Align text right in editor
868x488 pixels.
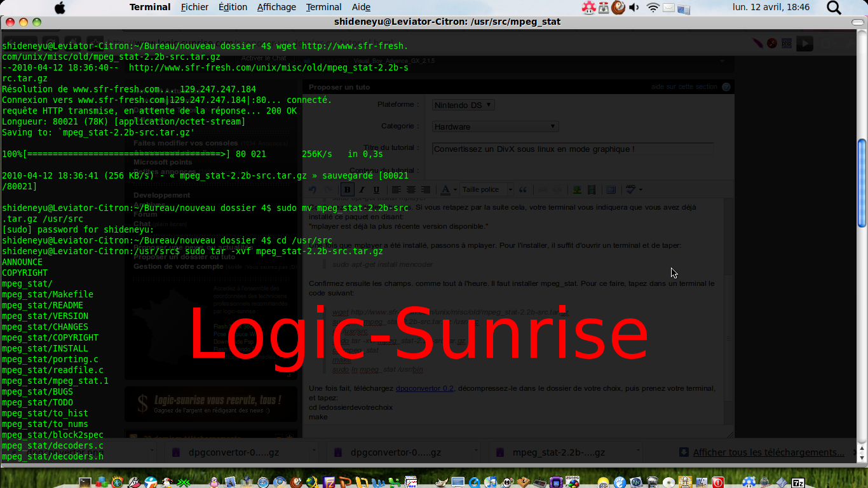426,189
